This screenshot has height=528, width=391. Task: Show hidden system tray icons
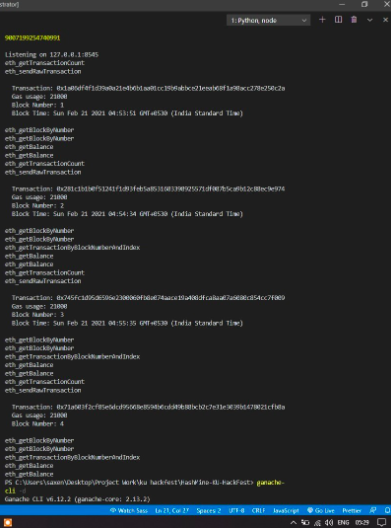click(x=293, y=523)
